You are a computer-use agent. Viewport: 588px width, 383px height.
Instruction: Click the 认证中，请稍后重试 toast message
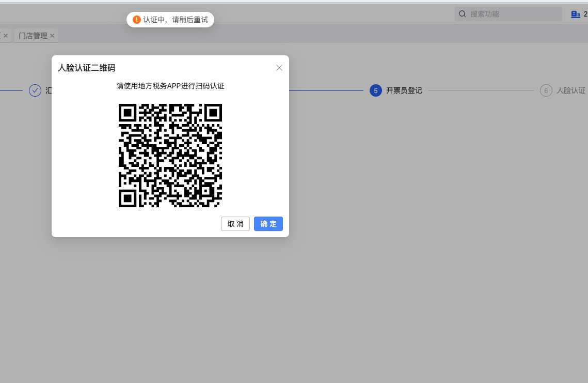click(170, 20)
